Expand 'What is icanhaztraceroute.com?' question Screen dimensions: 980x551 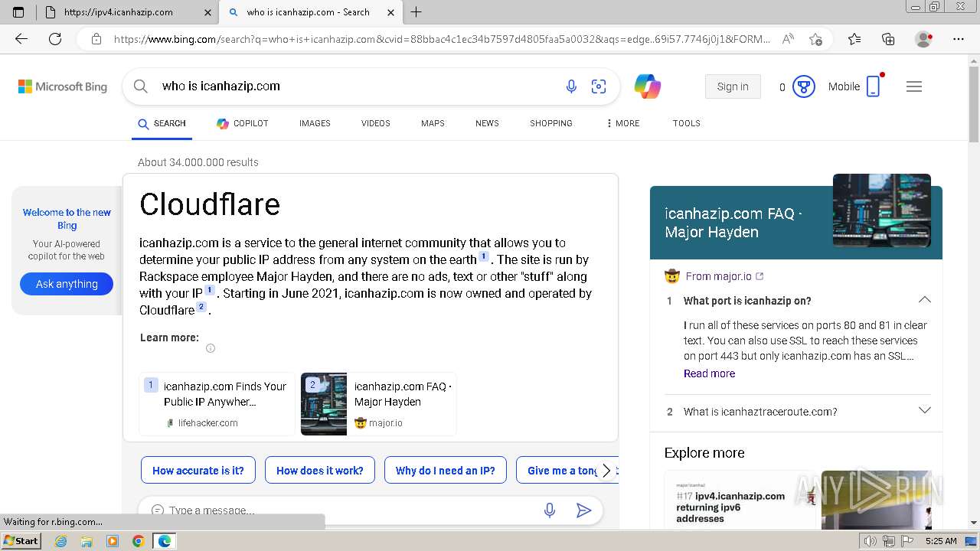(x=925, y=411)
